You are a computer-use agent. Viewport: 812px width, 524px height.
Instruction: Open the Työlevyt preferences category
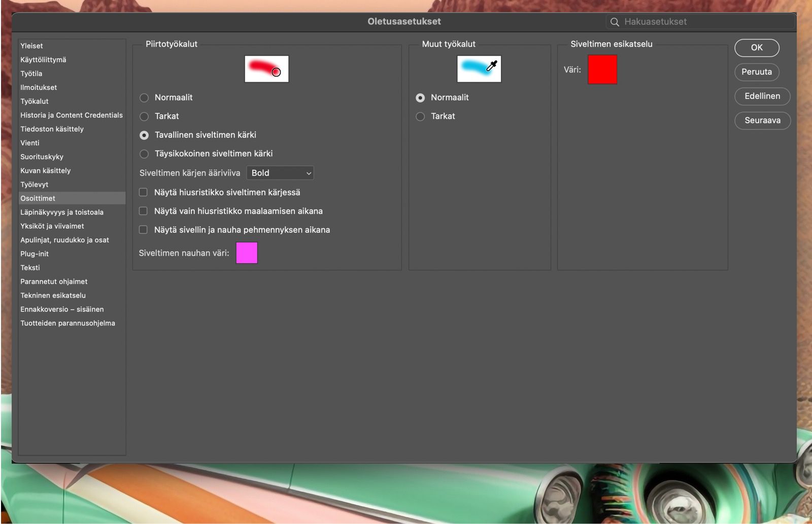tap(72, 185)
